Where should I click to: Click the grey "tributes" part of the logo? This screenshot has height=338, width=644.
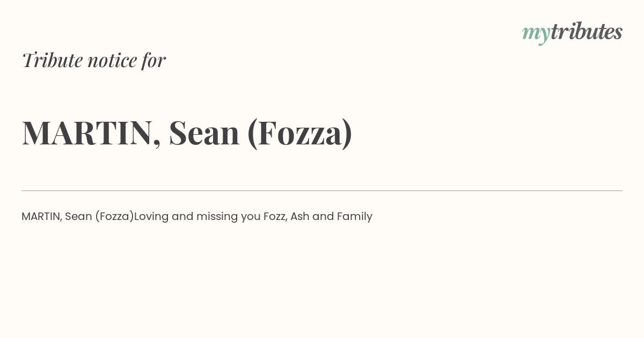click(x=587, y=31)
